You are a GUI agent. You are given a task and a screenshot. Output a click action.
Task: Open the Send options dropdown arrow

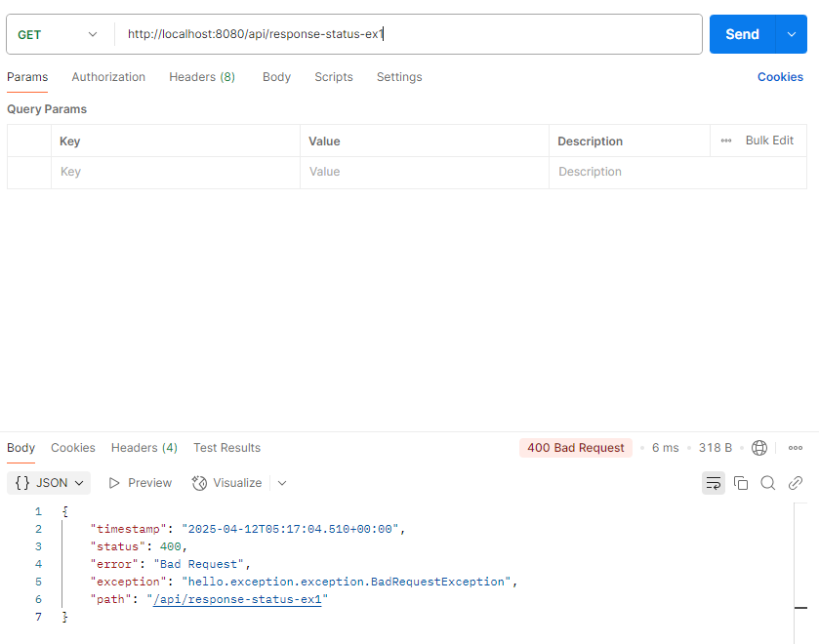pyautogui.click(x=792, y=34)
